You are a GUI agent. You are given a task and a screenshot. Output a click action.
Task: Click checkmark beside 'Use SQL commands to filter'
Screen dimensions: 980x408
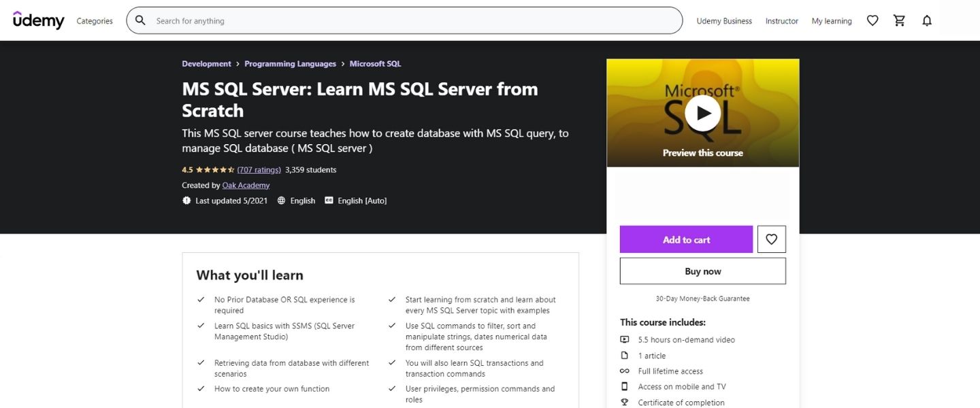(x=392, y=326)
